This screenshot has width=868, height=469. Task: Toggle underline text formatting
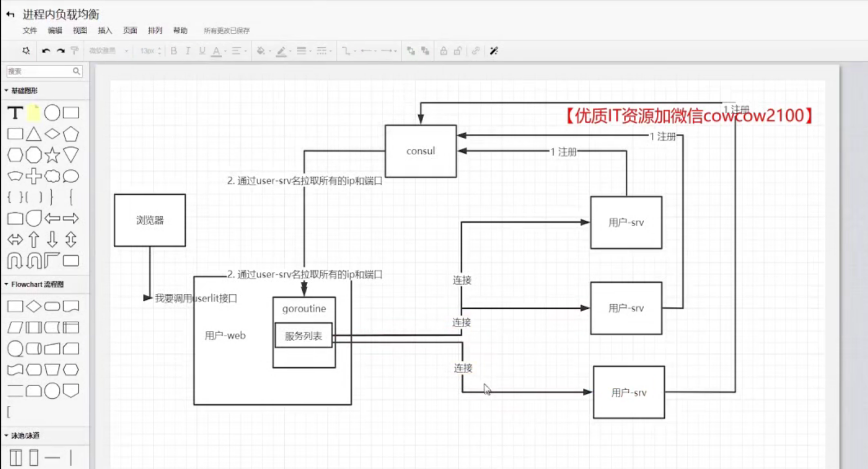pos(202,51)
